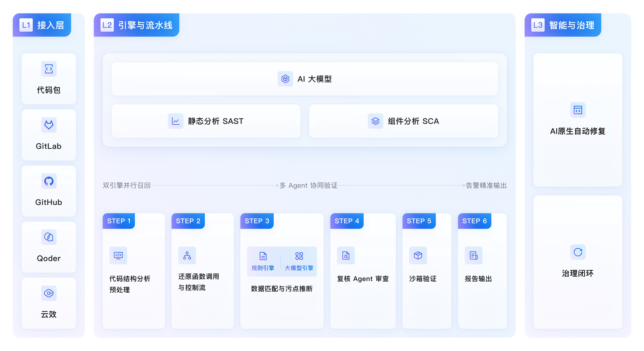Click the 复核 Agent 审查 file-search icon

pos(346,255)
